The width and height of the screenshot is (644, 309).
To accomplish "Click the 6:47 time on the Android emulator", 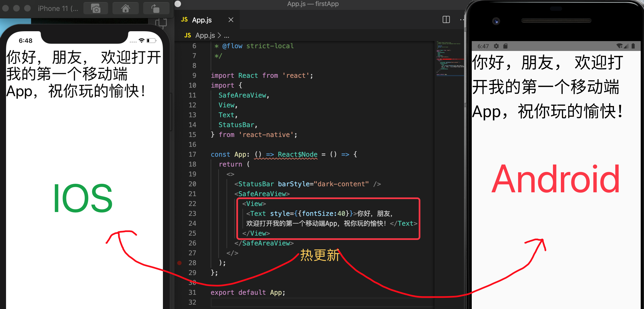I will pyautogui.click(x=483, y=46).
